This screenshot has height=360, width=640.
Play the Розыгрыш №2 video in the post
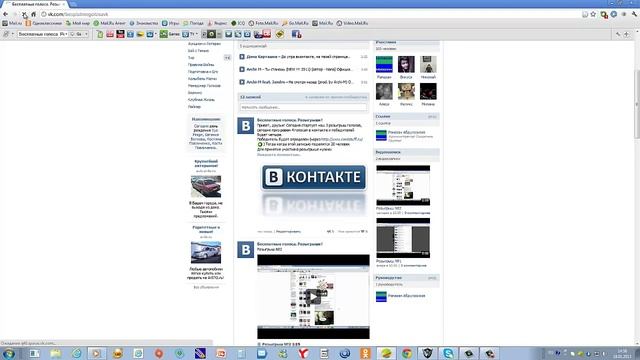[313, 297]
